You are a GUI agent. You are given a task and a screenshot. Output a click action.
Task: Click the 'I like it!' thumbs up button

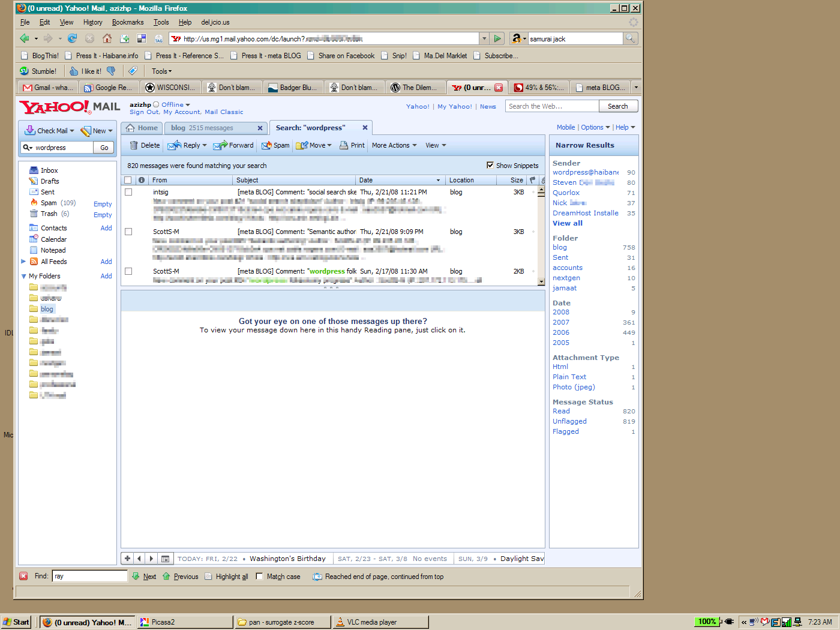85,71
